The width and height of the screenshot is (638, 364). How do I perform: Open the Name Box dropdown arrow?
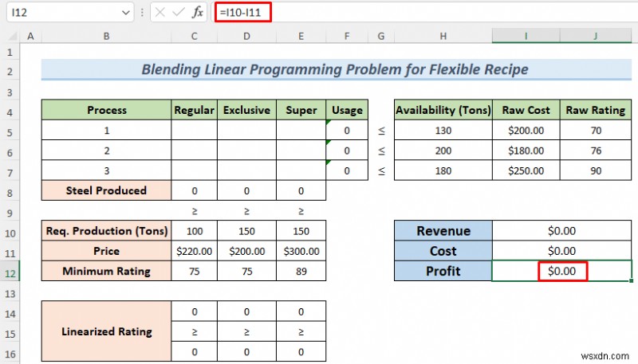click(x=126, y=13)
